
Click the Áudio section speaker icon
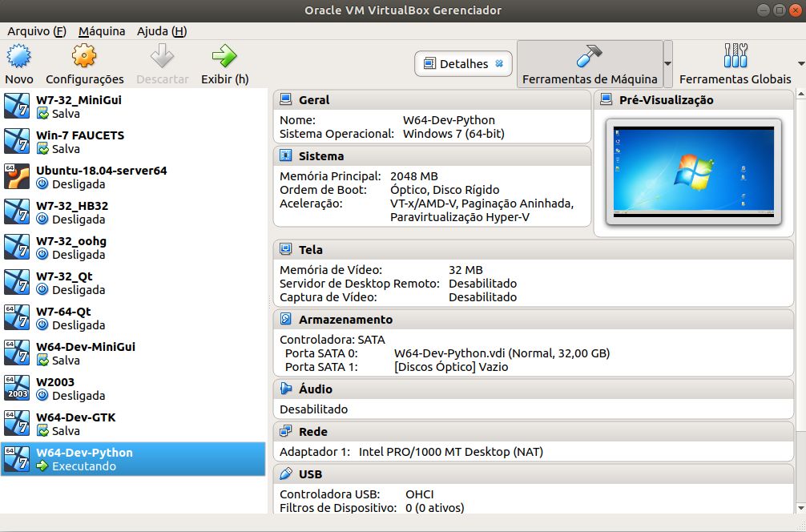pos(286,389)
